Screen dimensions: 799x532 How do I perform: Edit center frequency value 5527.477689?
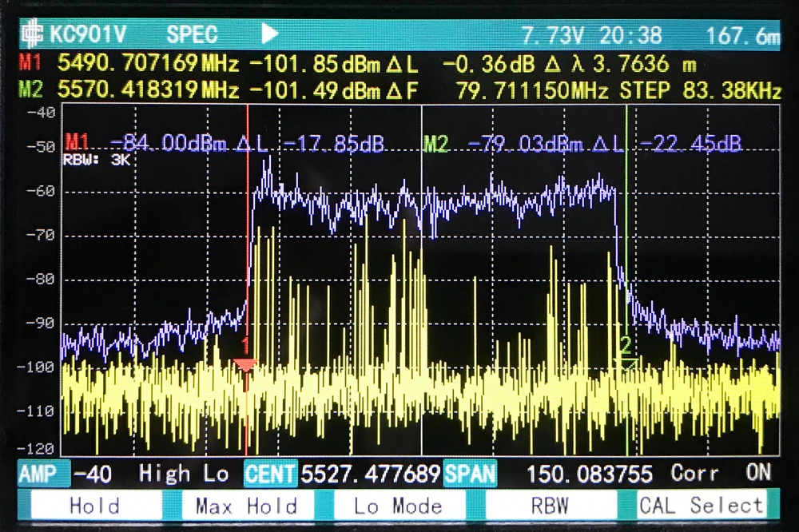pos(370,473)
